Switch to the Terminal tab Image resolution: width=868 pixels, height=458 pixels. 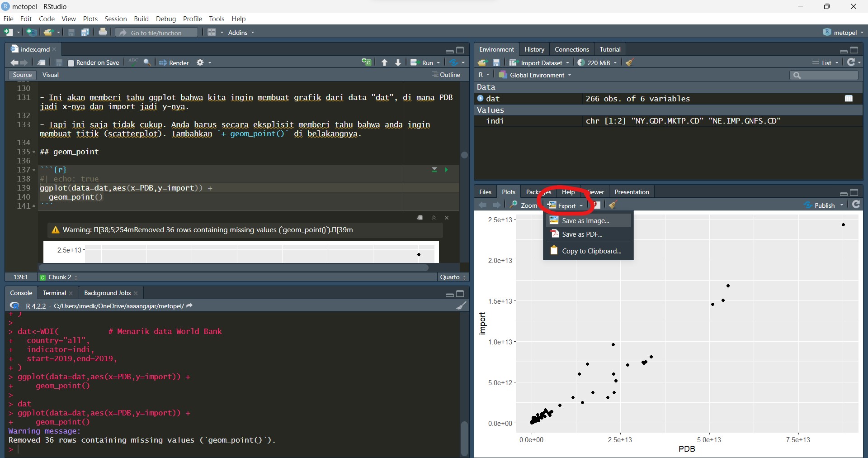point(54,293)
